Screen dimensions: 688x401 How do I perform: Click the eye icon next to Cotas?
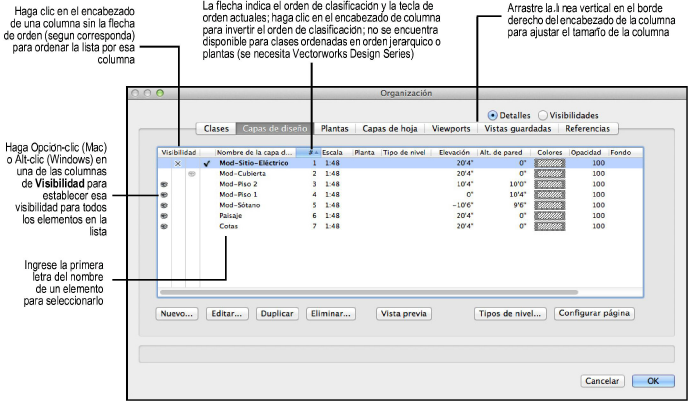[164, 227]
